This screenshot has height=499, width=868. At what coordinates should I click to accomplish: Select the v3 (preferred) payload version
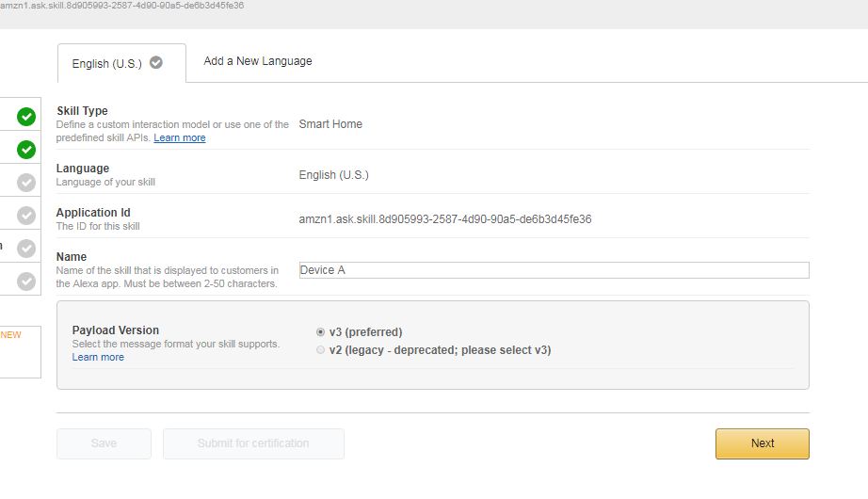click(320, 331)
